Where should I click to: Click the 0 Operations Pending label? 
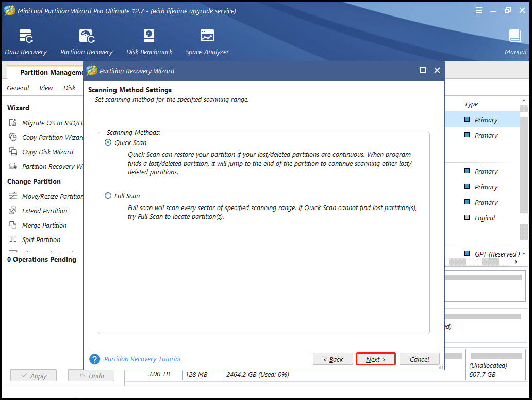(x=42, y=259)
